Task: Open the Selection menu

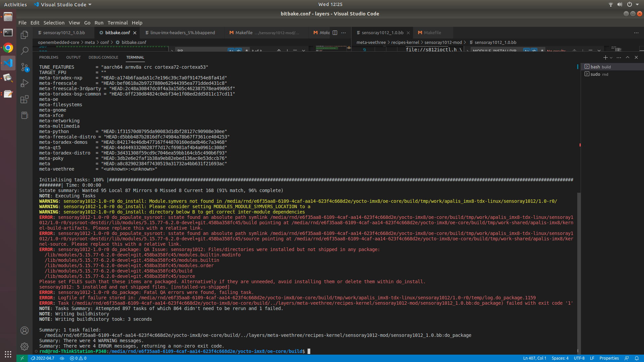Action: click(54, 23)
